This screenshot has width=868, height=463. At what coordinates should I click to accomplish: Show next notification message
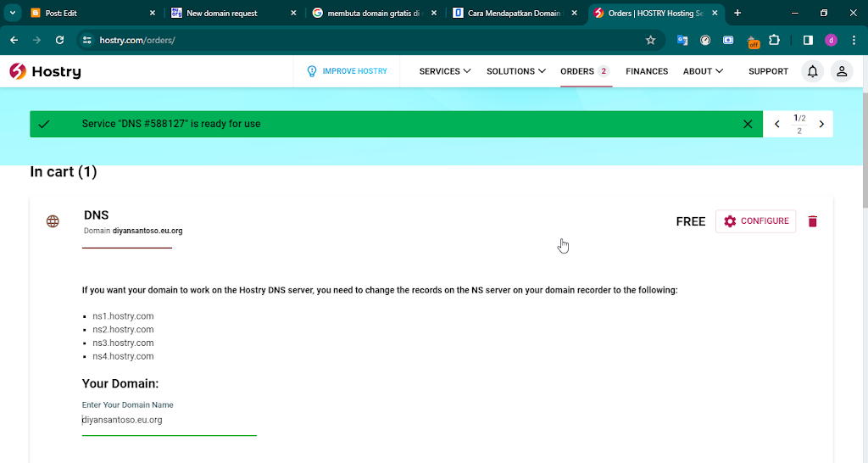(x=821, y=124)
